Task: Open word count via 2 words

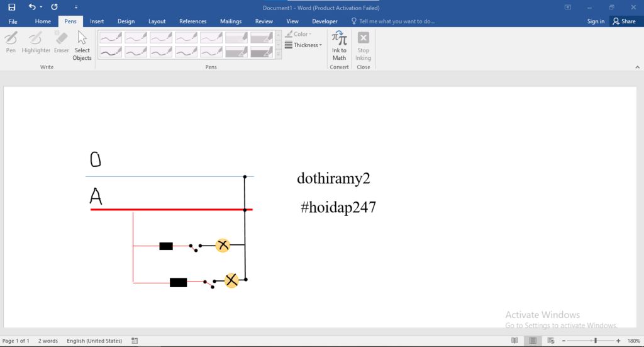Action: pyautogui.click(x=48, y=341)
